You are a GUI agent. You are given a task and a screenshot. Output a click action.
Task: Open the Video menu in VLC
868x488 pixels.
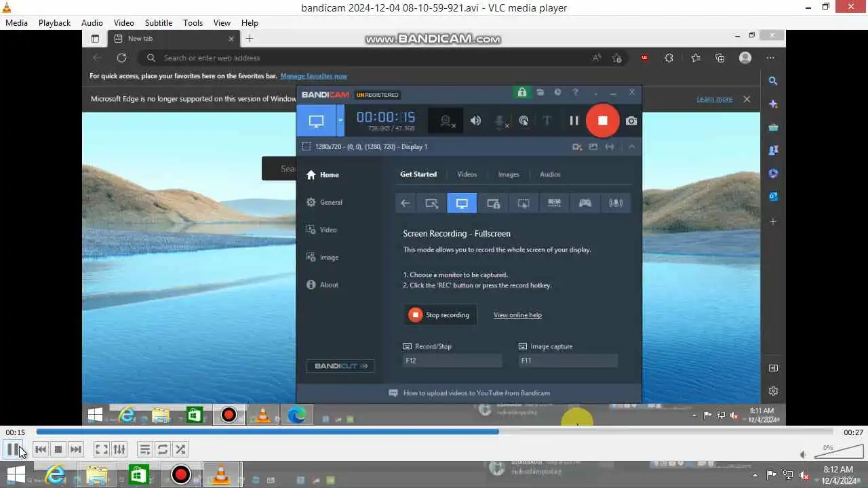pyautogui.click(x=123, y=22)
